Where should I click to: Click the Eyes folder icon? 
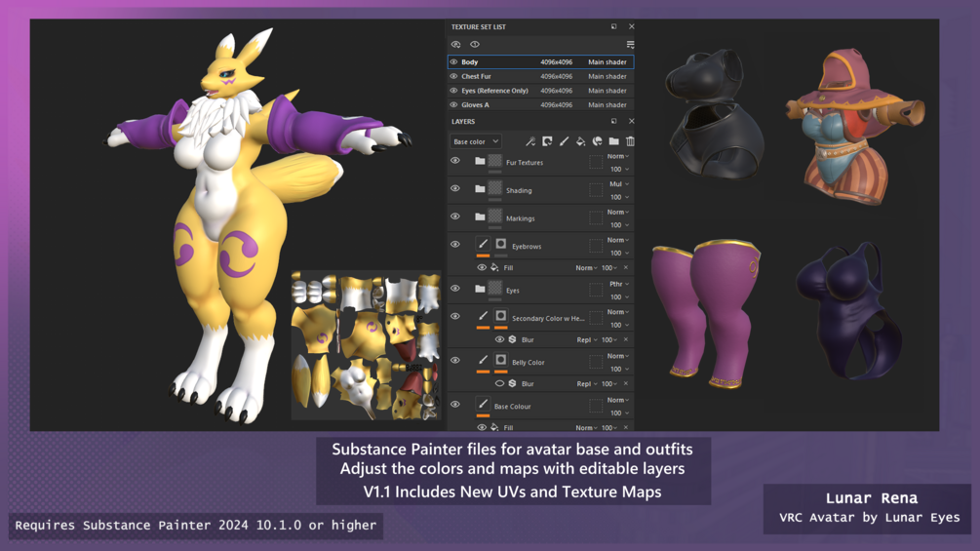[x=480, y=289]
